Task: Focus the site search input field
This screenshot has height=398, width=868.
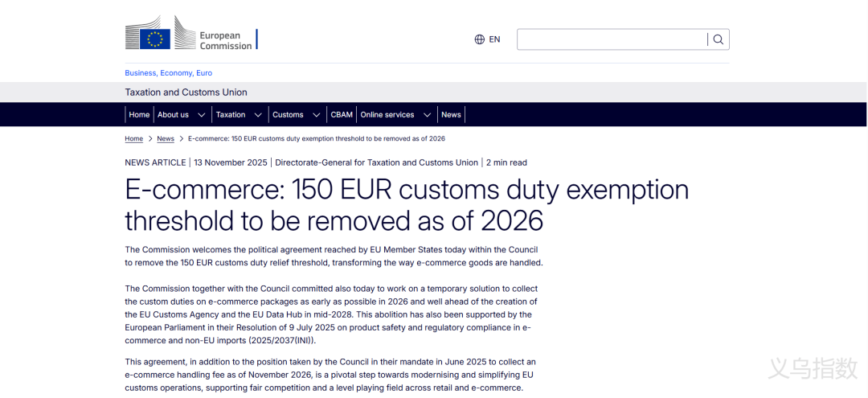Action: tap(611, 39)
